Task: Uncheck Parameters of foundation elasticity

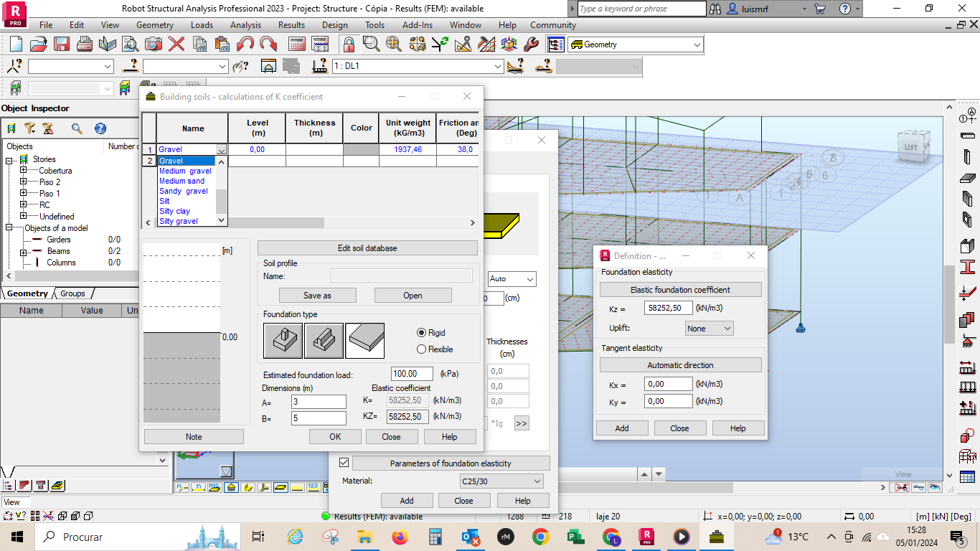Action: tap(345, 463)
